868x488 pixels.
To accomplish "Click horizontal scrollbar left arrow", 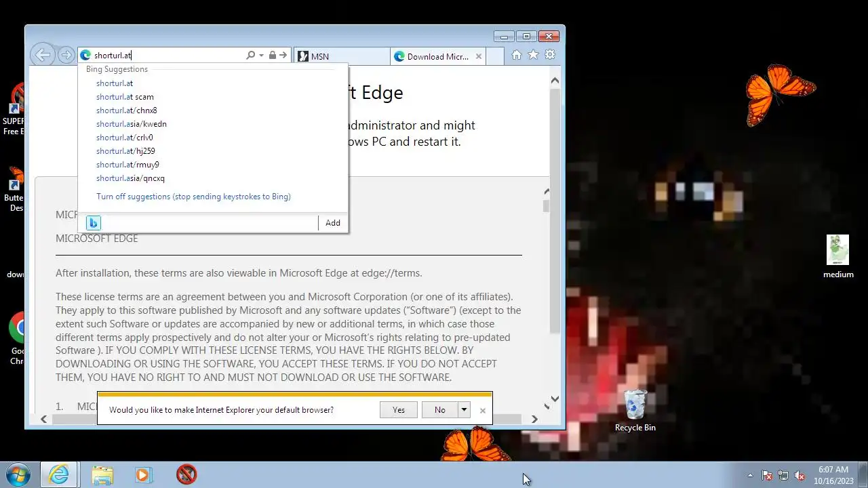I will 44,420.
